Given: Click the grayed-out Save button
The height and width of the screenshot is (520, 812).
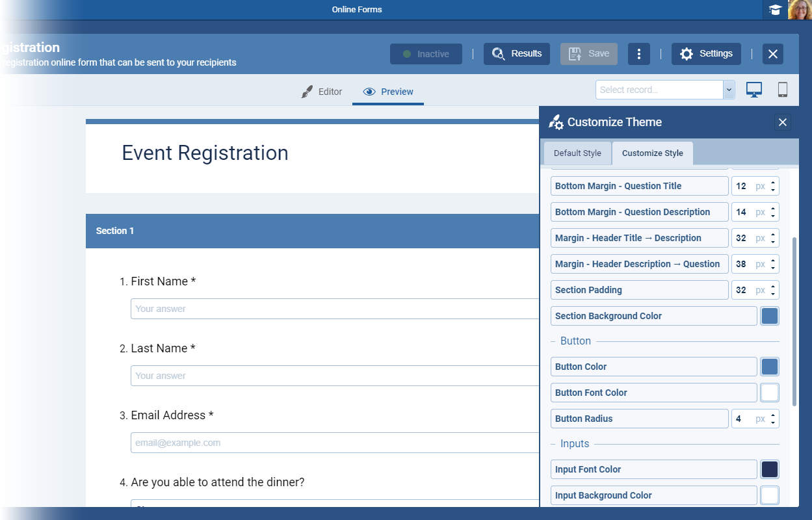Looking at the screenshot, I should pos(588,54).
